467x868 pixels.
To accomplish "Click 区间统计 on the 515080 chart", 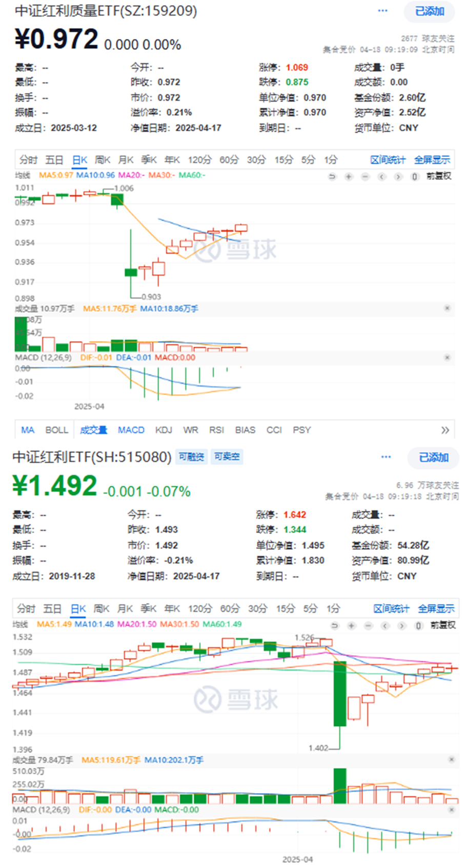I will pyautogui.click(x=391, y=609).
